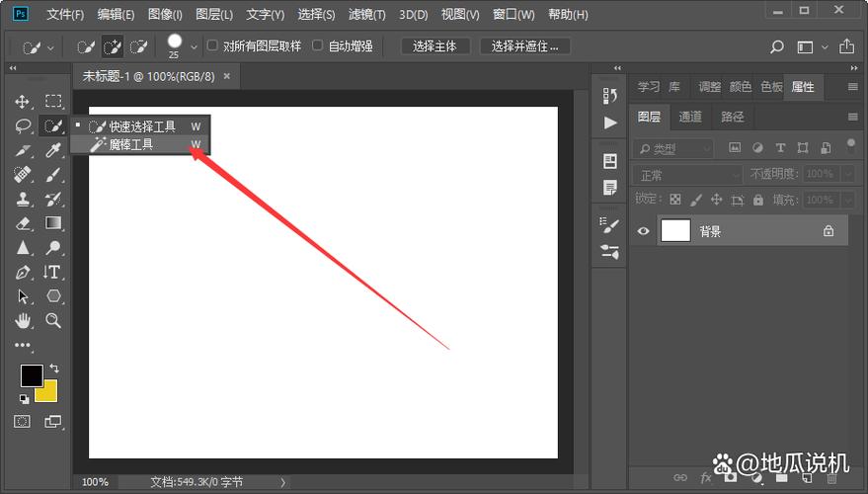Switch to the 路径 tab
Image resolution: width=868 pixels, height=494 pixels.
pyautogui.click(x=733, y=117)
